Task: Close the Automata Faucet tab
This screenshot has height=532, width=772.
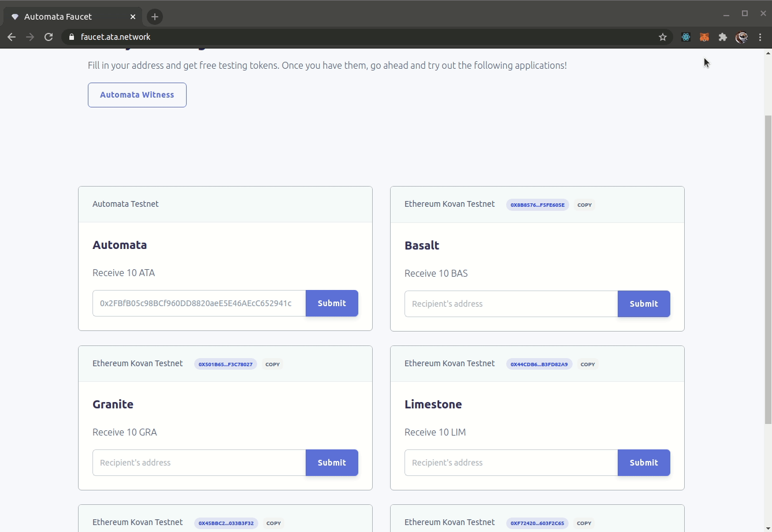Action: (x=133, y=17)
